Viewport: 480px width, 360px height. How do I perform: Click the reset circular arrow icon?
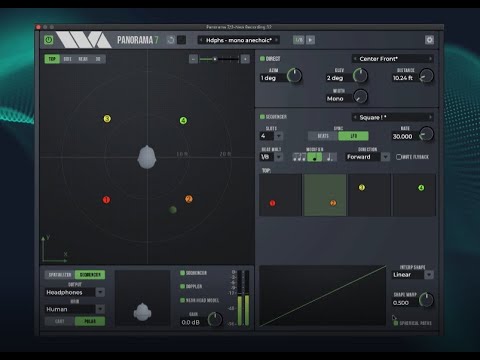pos(171,40)
